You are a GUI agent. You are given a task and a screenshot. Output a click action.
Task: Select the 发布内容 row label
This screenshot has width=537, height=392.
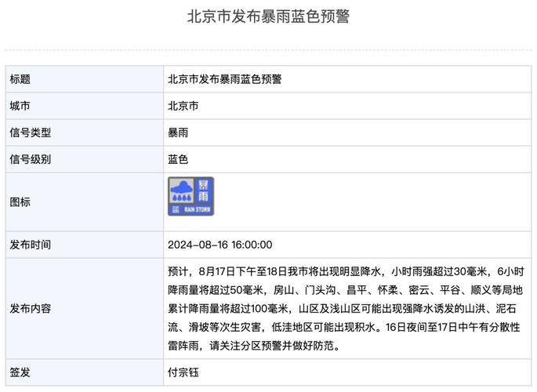point(31,308)
